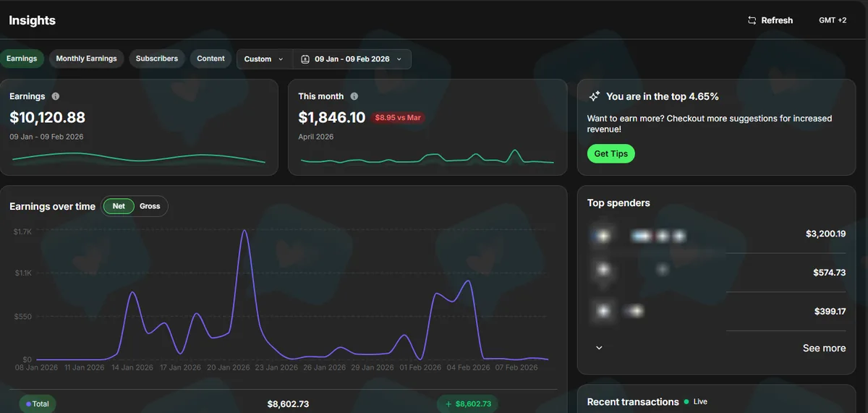Open the info icon beside This month
Viewport: 868px width, 413px height.
coord(354,96)
